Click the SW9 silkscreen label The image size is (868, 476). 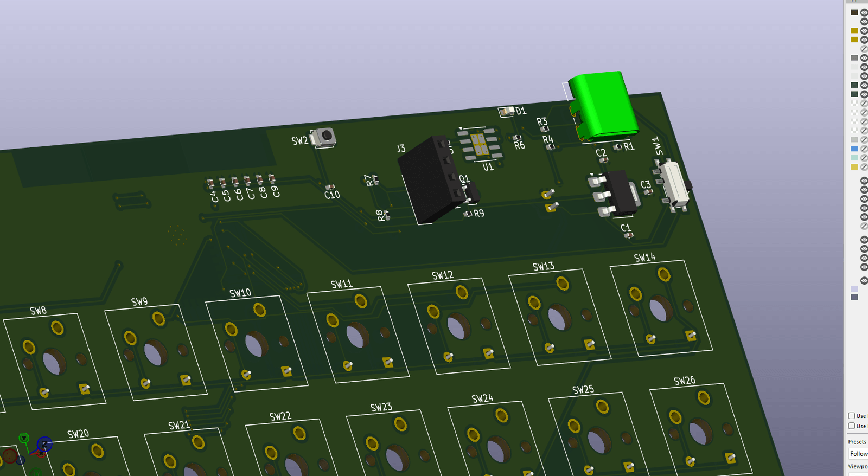[x=139, y=301]
